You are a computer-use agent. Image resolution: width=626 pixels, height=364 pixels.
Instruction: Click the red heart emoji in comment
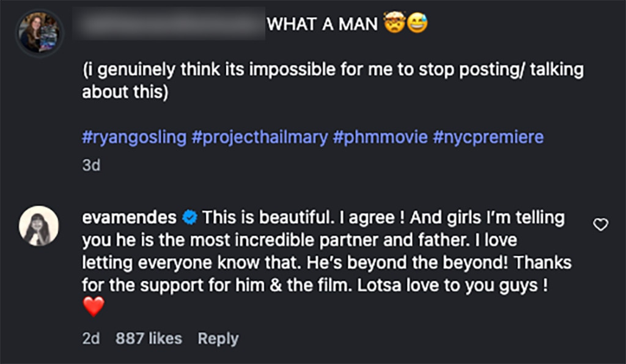coord(94,307)
